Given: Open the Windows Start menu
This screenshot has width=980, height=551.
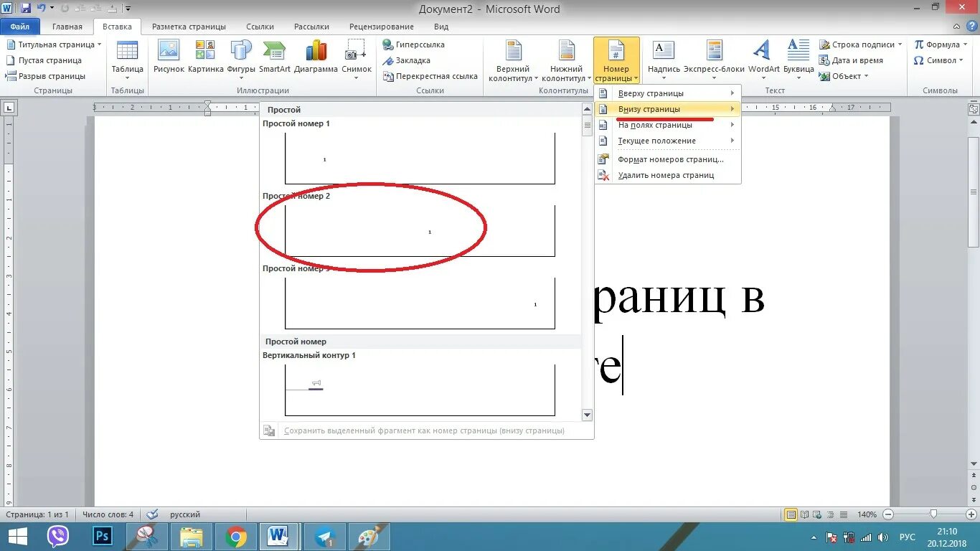Looking at the screenshot, I should [x=17, y=537].
